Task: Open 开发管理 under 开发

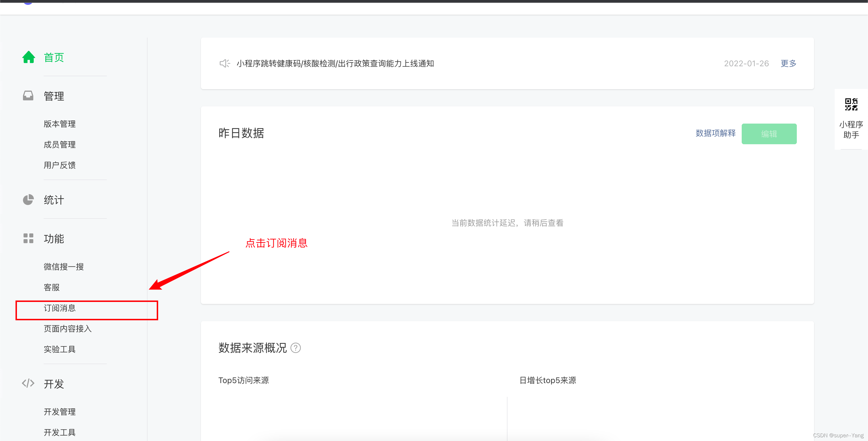Action: click(x=60, y=412)
